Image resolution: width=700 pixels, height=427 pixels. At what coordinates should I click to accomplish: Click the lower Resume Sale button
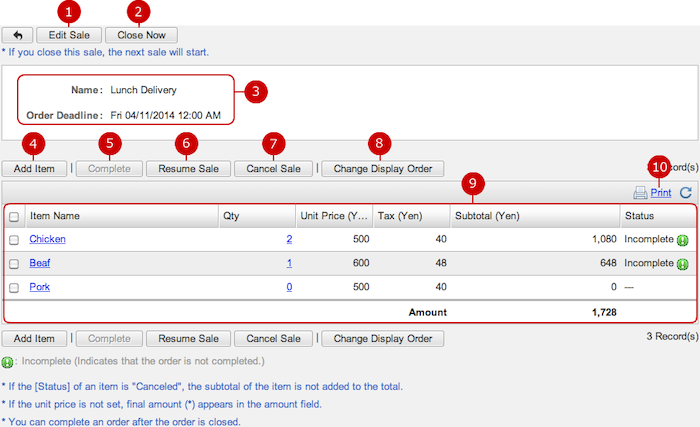pyautogui.click(x=188, y=339)
